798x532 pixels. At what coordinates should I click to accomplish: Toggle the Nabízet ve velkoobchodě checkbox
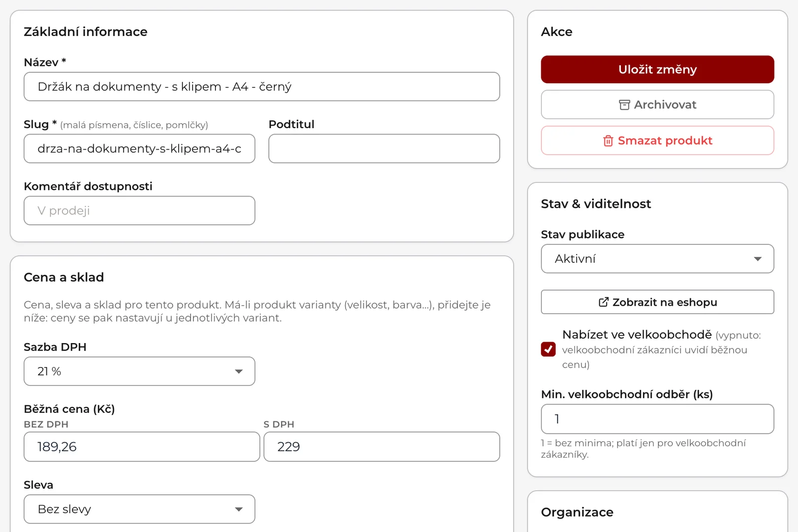pos(548,349)
